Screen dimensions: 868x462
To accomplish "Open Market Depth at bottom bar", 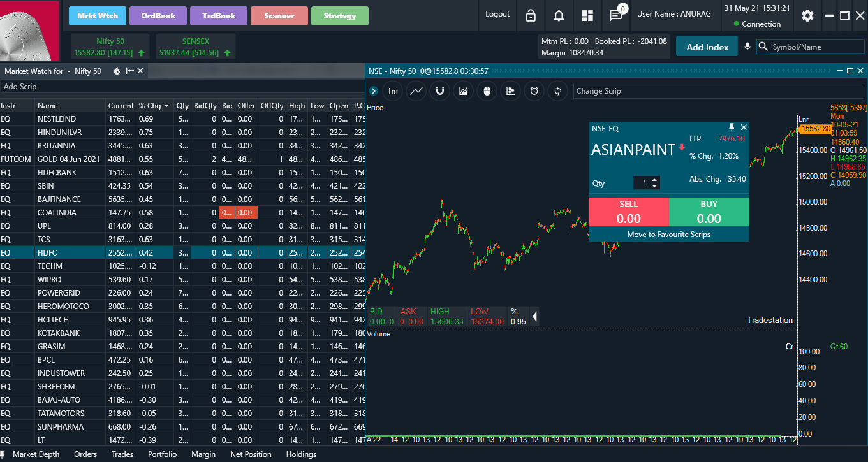I will click(x=36, y=454).
